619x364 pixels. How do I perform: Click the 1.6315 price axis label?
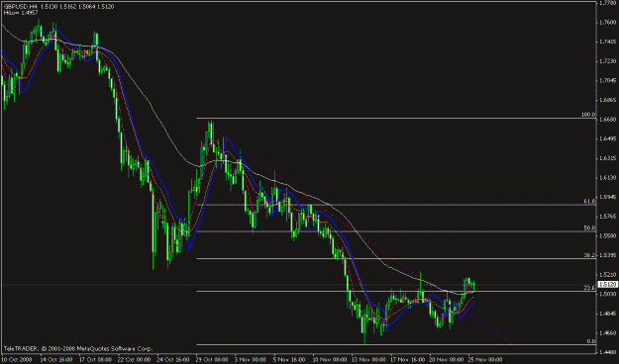[x=608, y=158]
